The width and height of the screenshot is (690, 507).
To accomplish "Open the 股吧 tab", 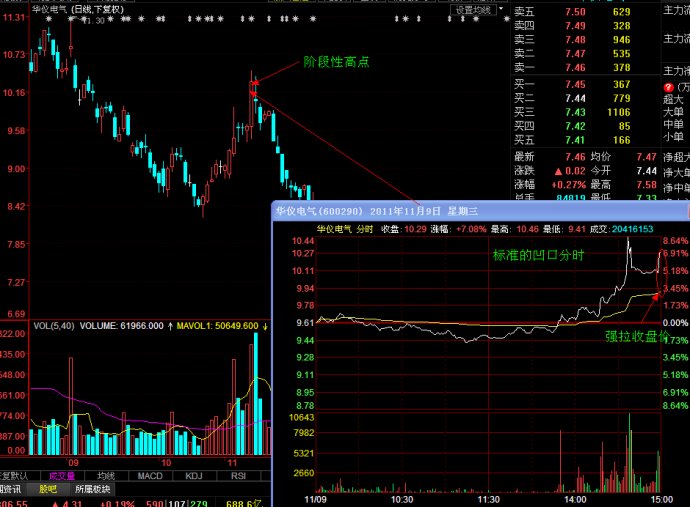I will pyautogui.click(x=48, y=489).
